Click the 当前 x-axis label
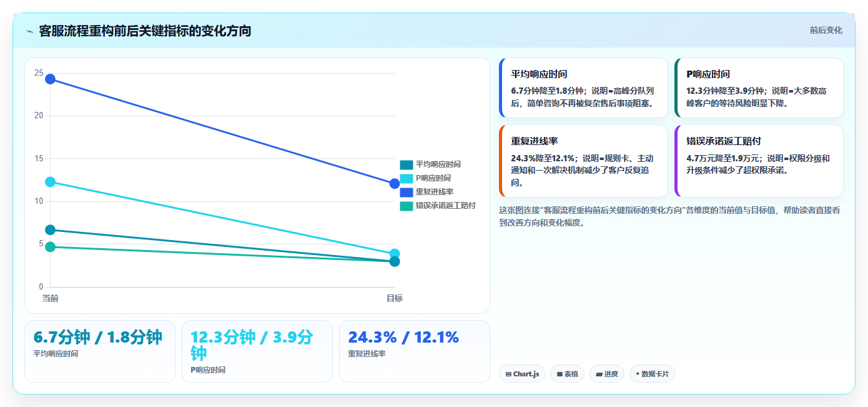 coord(50,298)
